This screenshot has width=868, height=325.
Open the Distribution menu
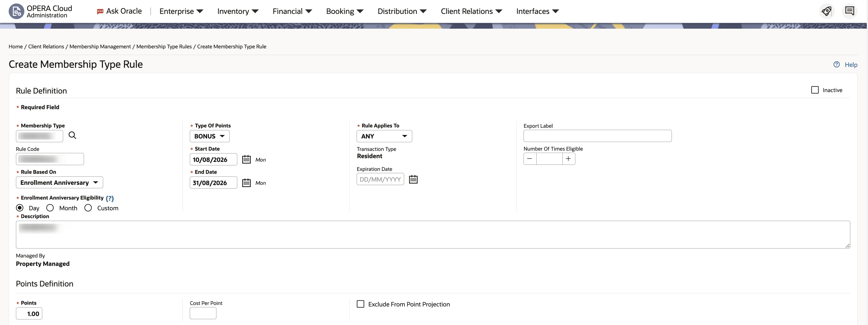click(402, 11)
